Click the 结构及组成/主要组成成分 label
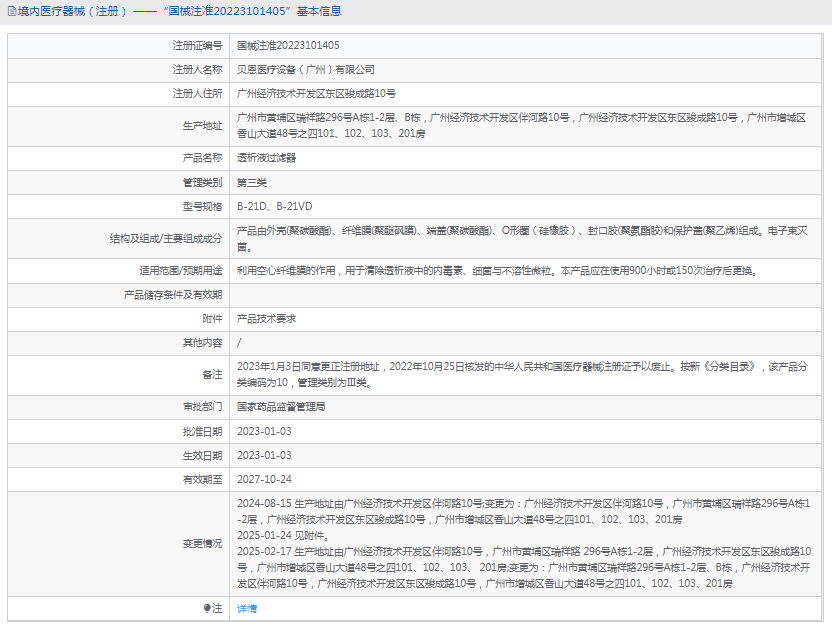 [x=166, y=239]
